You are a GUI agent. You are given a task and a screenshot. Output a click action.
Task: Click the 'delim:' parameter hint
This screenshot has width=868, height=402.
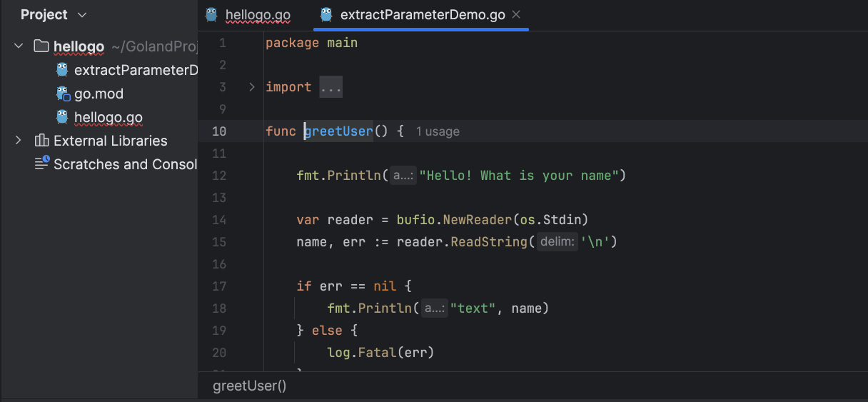pos(557,242)
